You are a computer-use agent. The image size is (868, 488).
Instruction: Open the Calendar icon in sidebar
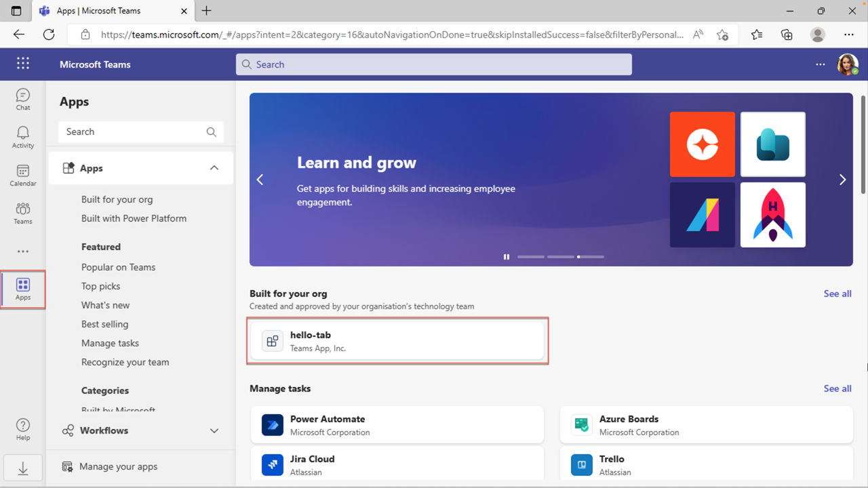click(23, 175)
